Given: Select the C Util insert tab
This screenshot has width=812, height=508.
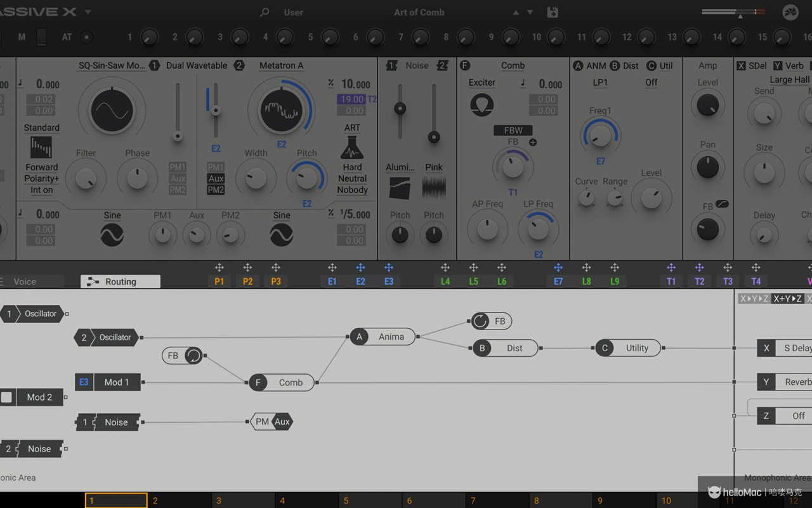Looking at the screenshot, I should [x=660, y=65].
